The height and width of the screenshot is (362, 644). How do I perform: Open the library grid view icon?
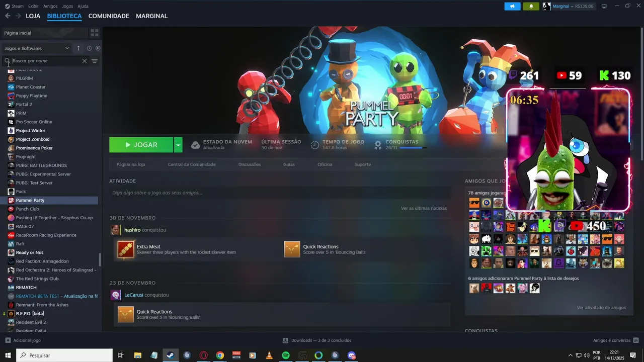[x=95, y=33]
